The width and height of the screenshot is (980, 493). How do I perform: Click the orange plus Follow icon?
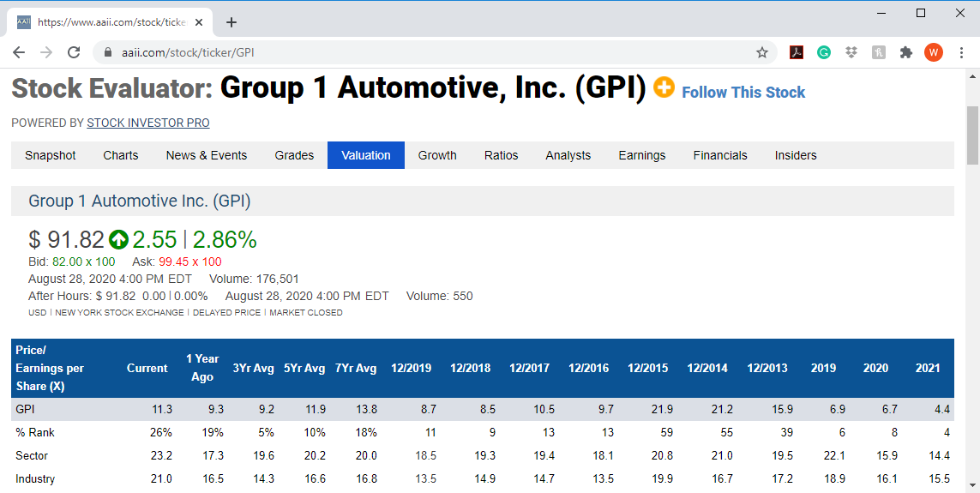tap(664, 87)
